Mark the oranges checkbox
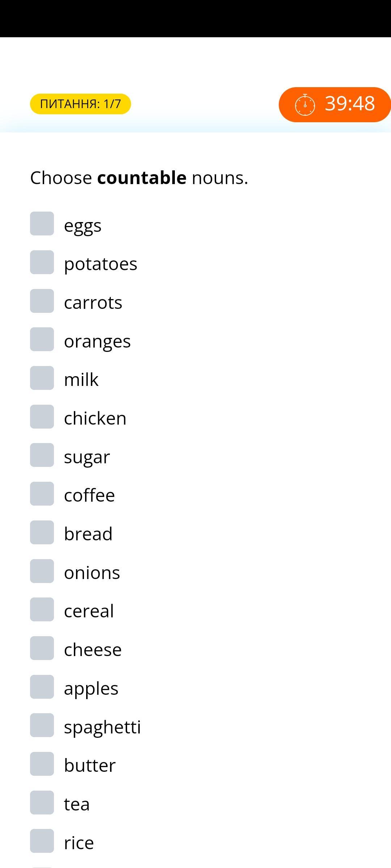 pos(42,339)
